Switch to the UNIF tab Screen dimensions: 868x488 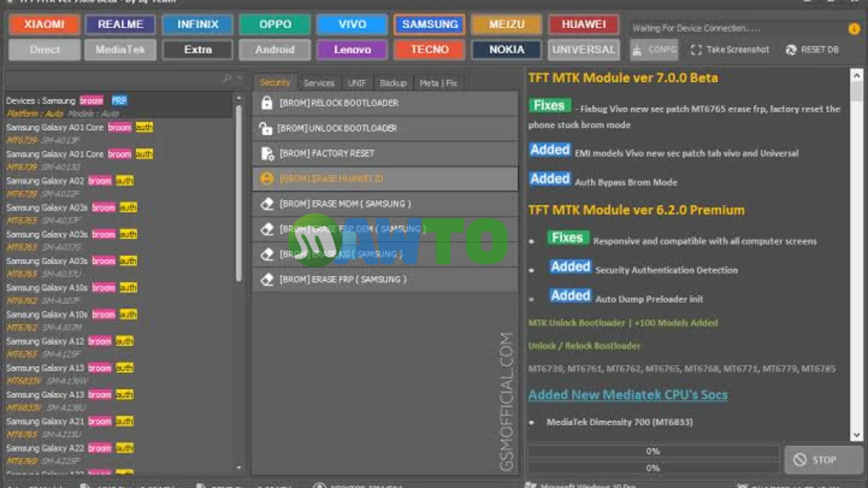[357, 83]
